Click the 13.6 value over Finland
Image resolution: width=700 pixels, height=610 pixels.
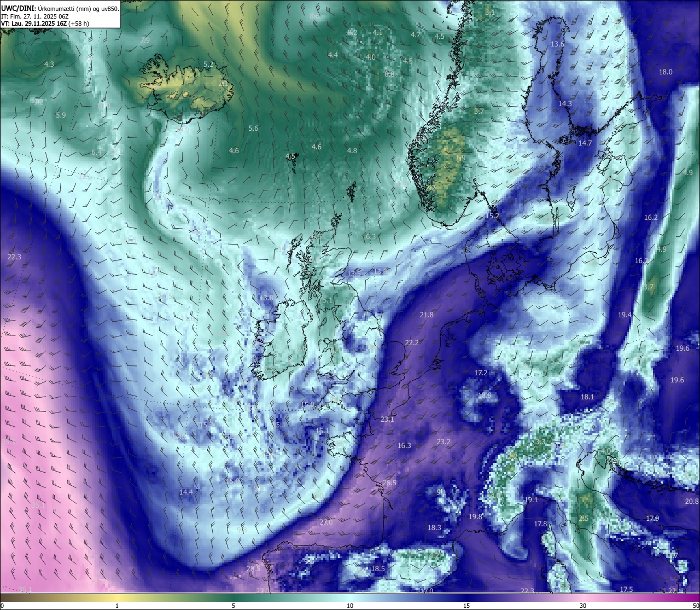(557, 44)
